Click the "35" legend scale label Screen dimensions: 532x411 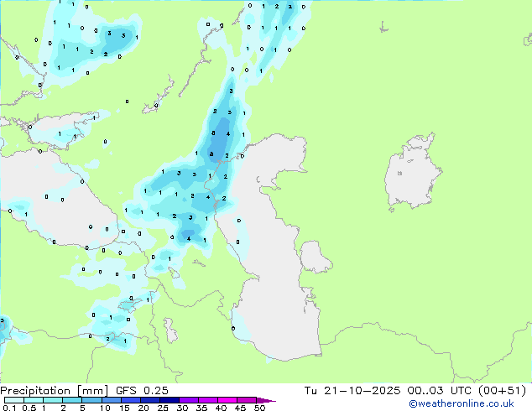coord(201,408)
